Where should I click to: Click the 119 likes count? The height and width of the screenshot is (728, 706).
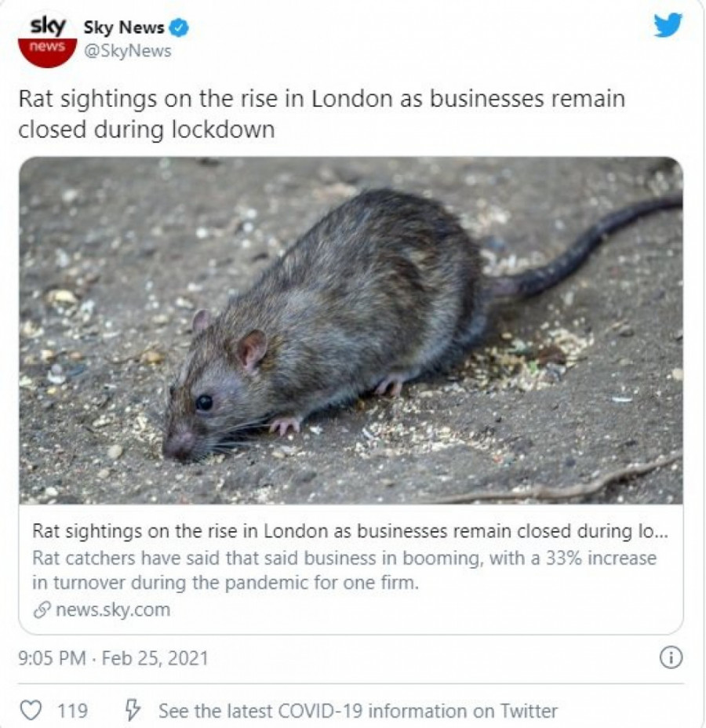pos(72,711)
